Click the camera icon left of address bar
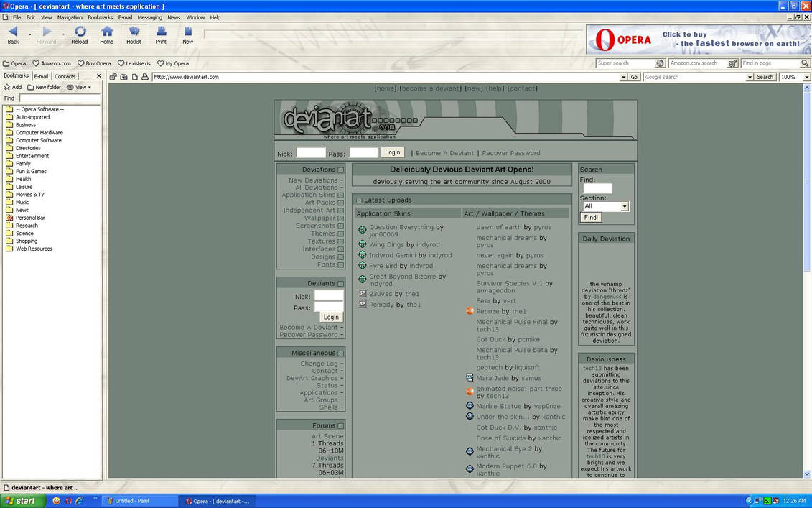This screenshot has height=508, width=812. [123, 77]
